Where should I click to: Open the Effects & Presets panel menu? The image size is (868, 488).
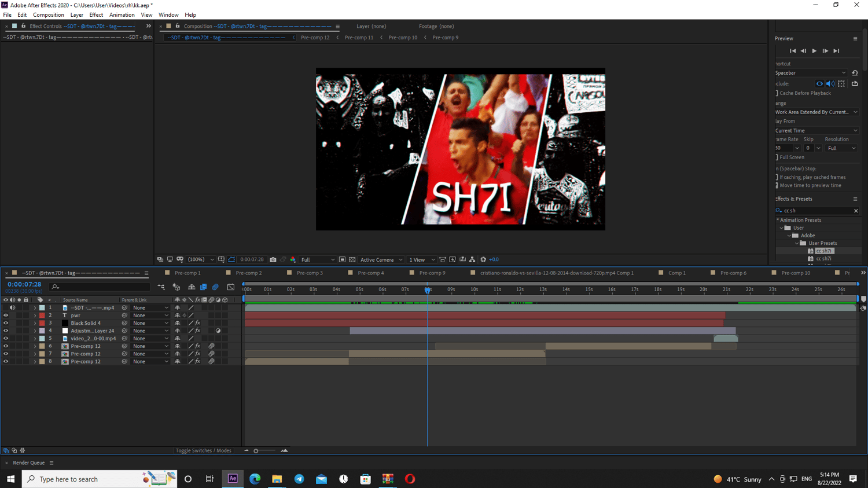855,199
